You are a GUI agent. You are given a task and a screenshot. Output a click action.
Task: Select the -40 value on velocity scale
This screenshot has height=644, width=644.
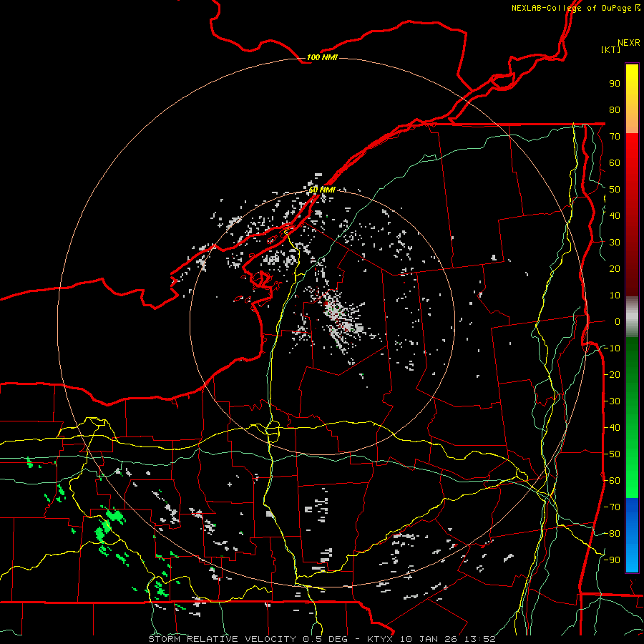tap(612, 428)
